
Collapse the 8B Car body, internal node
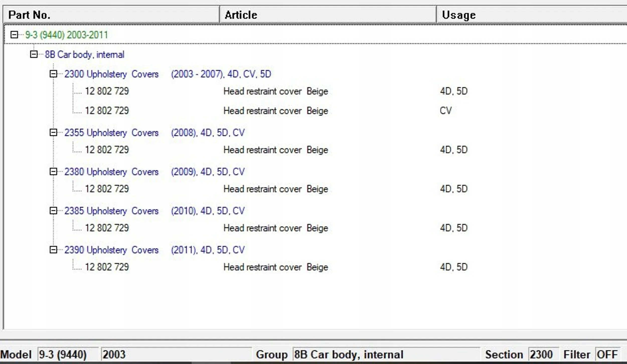pyautogui.click(x=34, y=54)
